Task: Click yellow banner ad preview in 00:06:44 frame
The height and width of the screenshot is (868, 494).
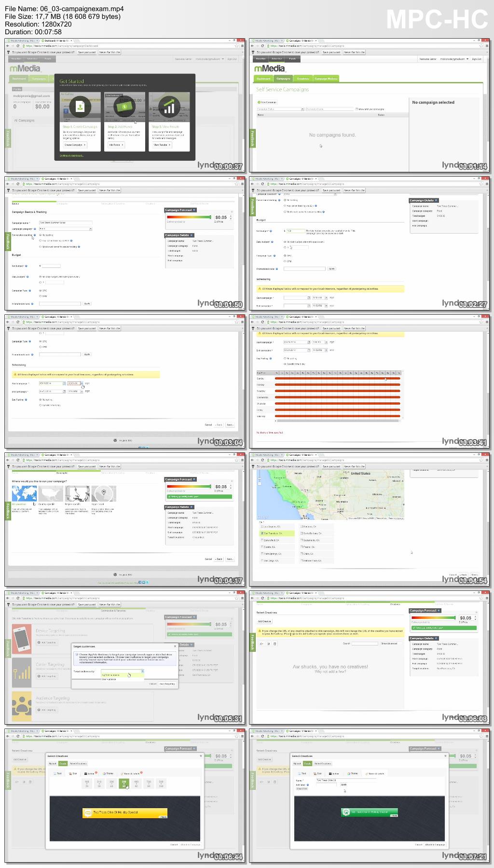Action: tap(125, 813)
